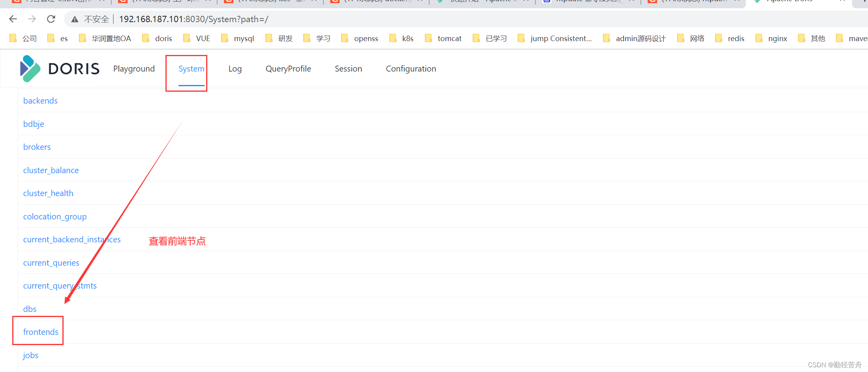The image size is (868, 372).
Task: Select the System tab
Action: tap(192, 69)
